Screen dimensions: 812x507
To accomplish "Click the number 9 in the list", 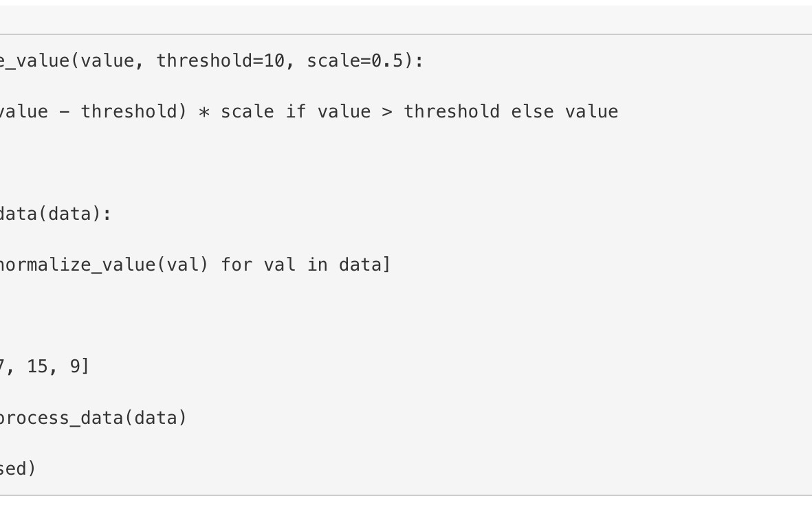I will click(75, 367).
